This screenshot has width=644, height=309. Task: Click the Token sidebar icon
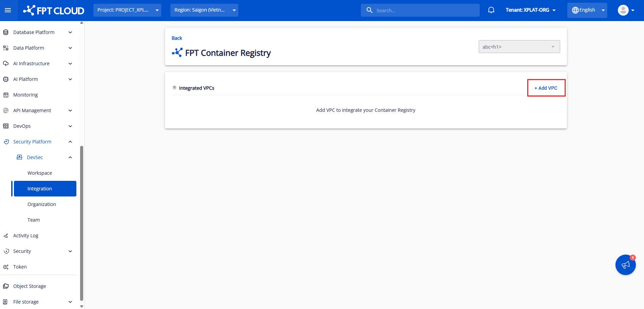(x=6, y=267)
